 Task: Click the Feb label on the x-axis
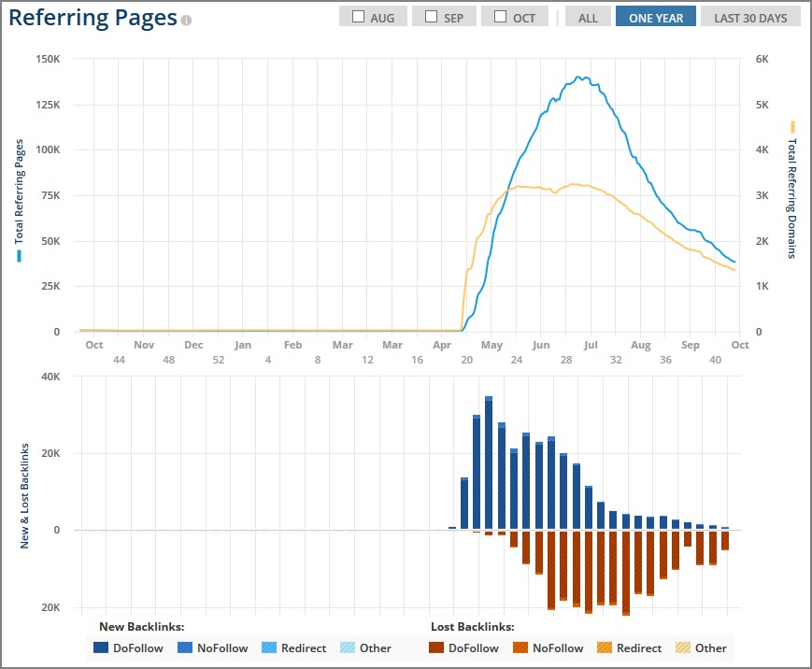point(292,345)
